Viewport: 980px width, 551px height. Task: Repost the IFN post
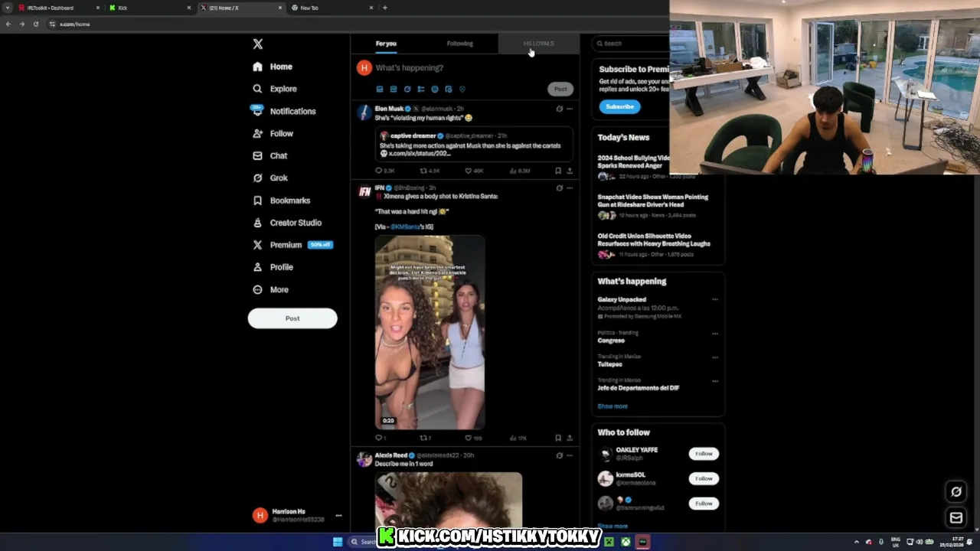pyautogui.click(x=426, y=438)
